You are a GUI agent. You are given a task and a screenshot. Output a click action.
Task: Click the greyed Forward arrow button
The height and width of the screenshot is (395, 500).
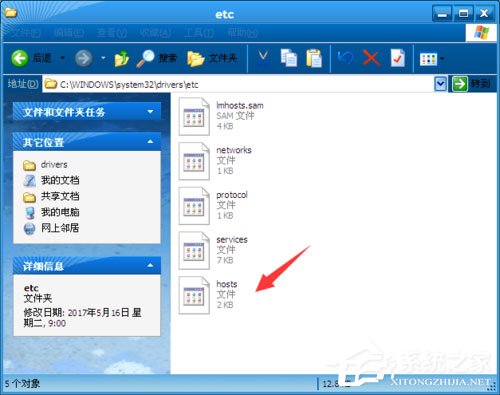83,58
